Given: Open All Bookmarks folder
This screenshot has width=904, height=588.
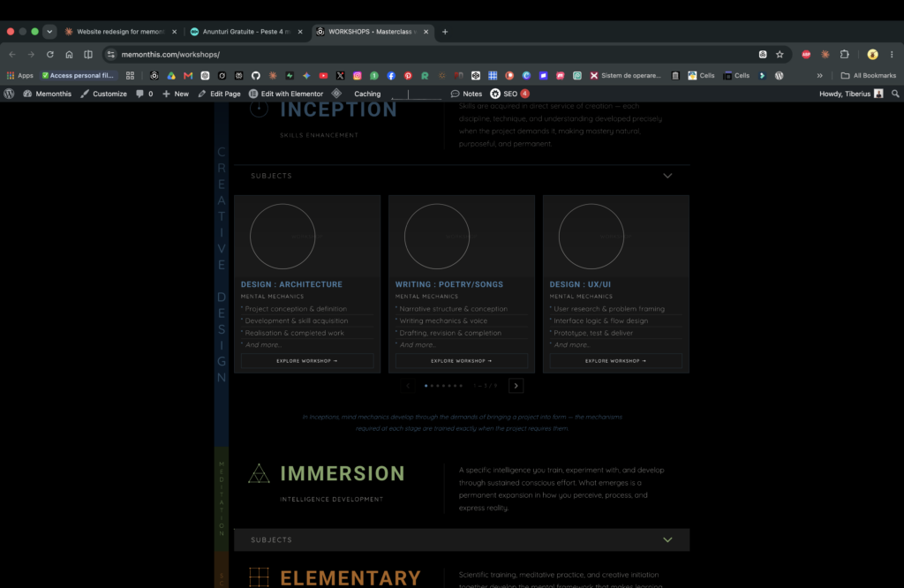Looking at the screenshot, I should pyautogui.click(x=869, y=76).
